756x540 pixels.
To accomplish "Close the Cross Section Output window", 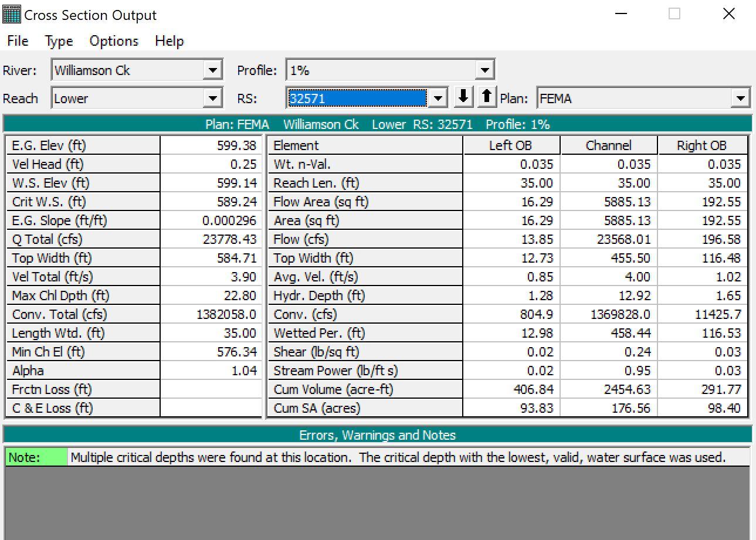I will 728,14.
